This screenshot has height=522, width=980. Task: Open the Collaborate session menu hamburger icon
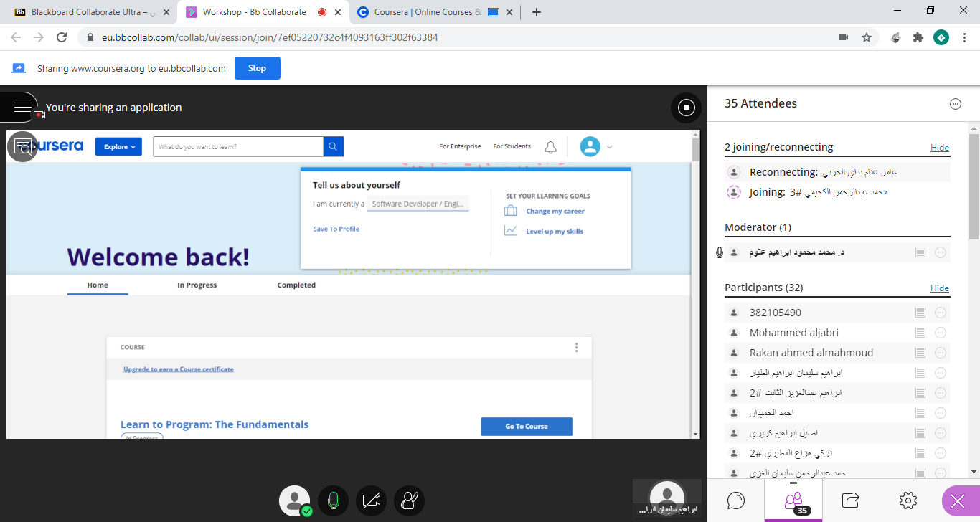pyautogui.click(x=22, y=108)
